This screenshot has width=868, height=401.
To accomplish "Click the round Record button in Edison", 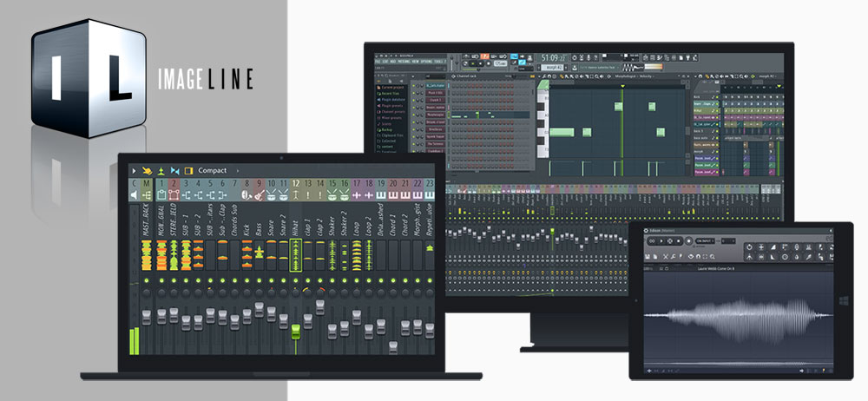I will 688,241.
